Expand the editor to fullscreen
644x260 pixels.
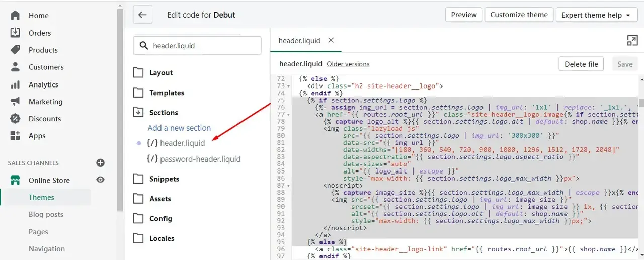632,41
